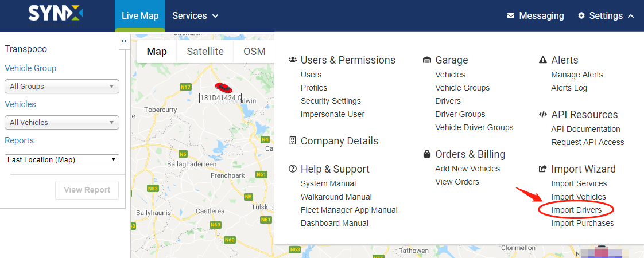This screenshot has height=258, width=644.
Task: Click the Import Drivers link
Action: (x=576, y=210)
